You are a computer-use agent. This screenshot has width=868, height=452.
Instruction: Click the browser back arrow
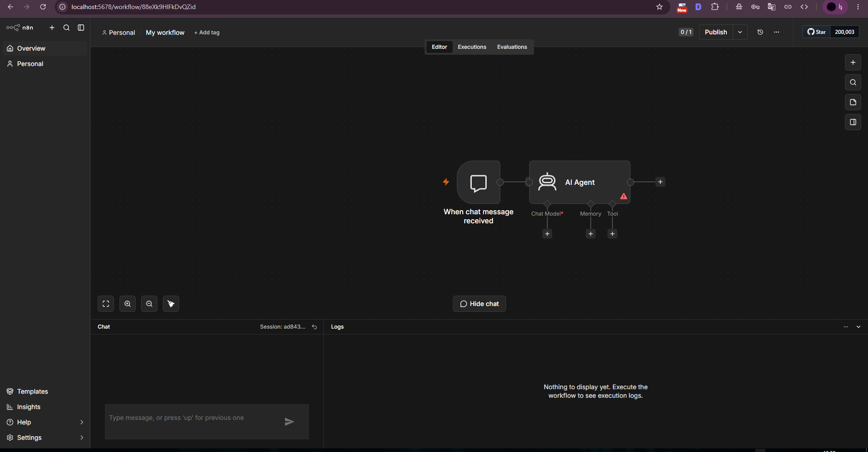[10, 7]
